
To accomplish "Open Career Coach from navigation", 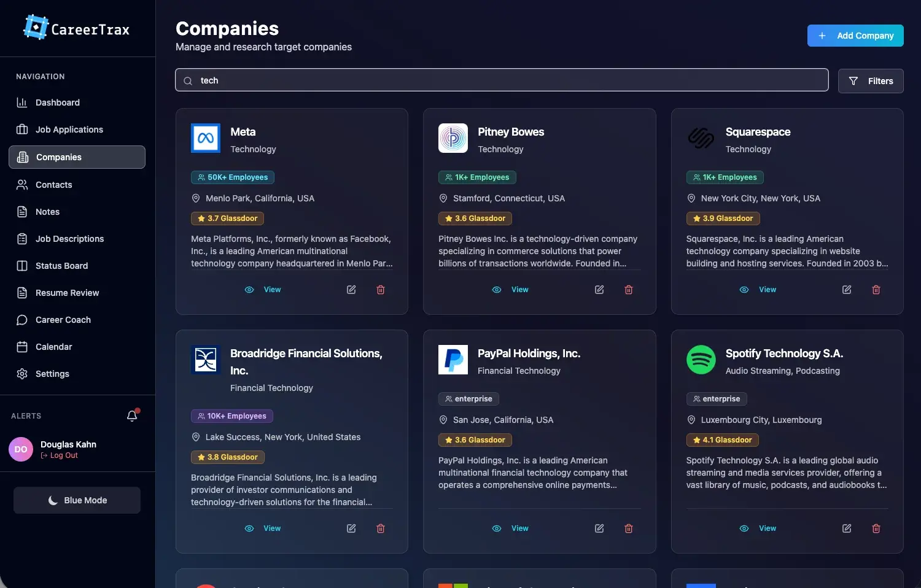I will 63,320.
